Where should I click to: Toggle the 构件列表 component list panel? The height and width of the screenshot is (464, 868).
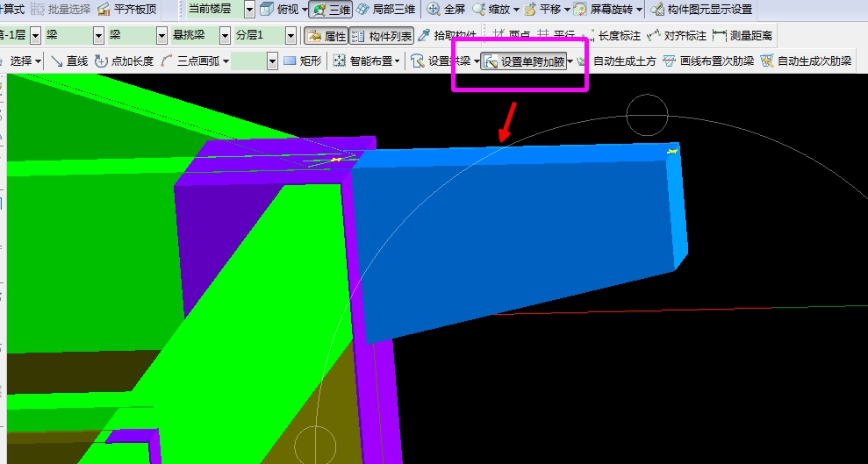pyautogui.click(x=382, y=36)
